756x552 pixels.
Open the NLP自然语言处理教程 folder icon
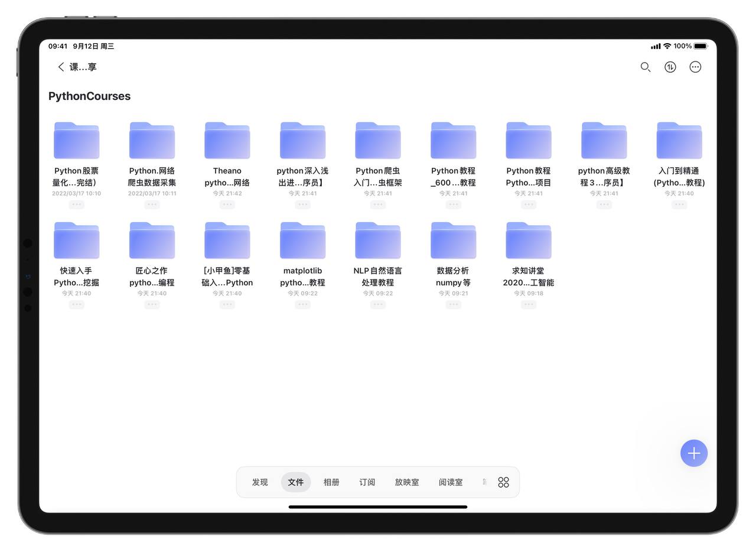pyautogui.click(x=378, y=241)
